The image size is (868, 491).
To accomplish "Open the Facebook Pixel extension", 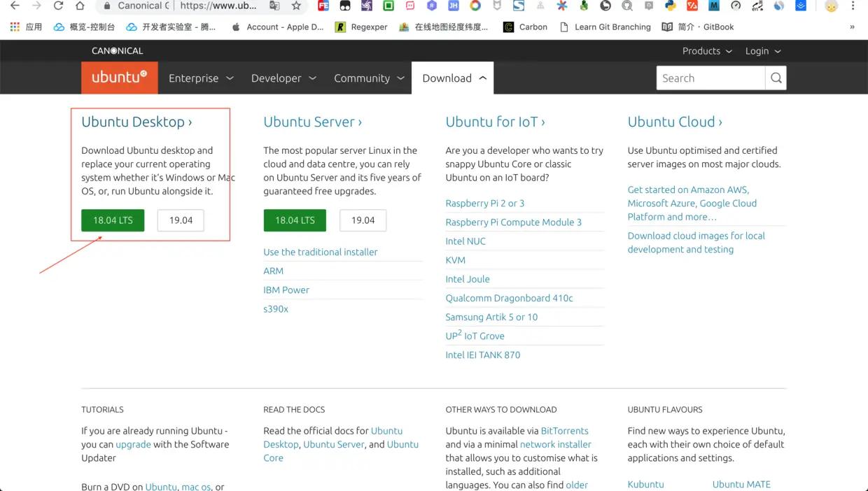I will (x=323, y=6).
